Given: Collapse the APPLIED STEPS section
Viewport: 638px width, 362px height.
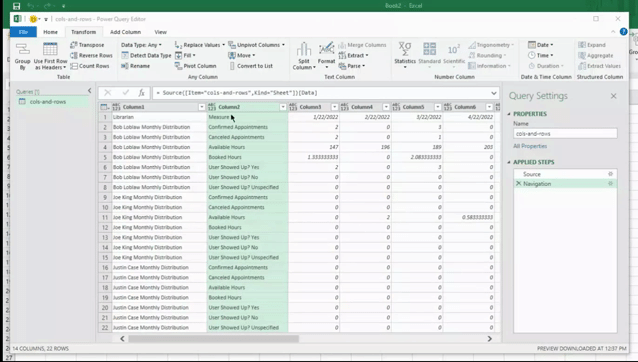Looking at the screenshot, I should [x=509, y=162].
